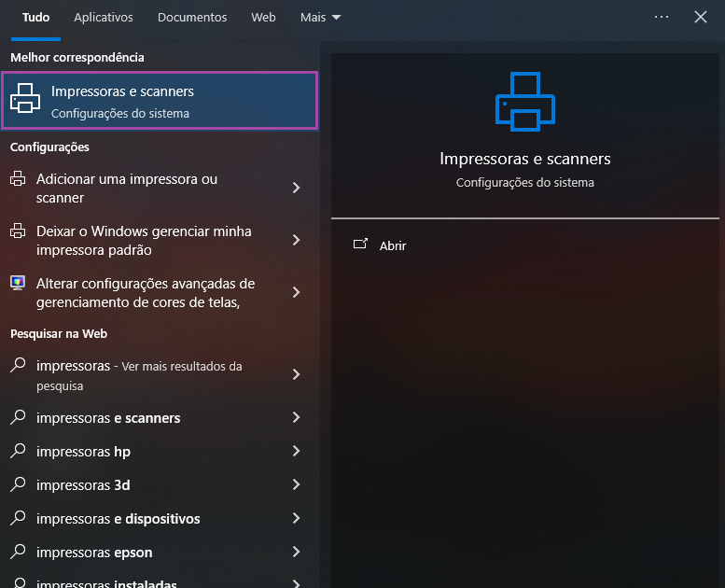Select Deixar o Windows gerenciar minha impressora padrão
Screen dimensions: 725x588
tap(160, 240)
